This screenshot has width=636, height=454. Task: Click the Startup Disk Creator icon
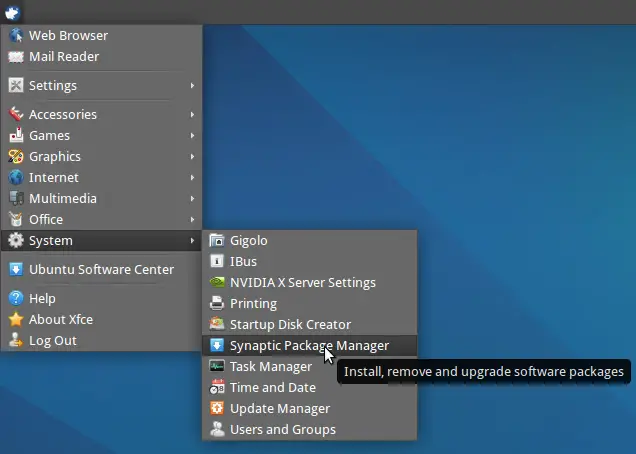point(217,325)
